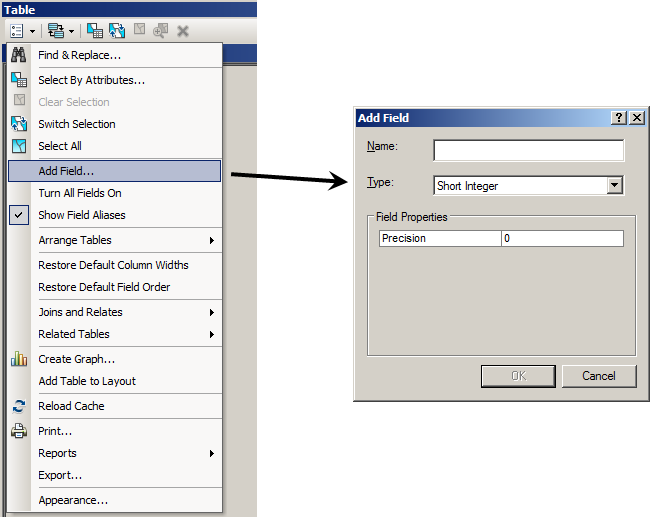Click the Name input field in Add Field
This screenshot has width=651, height=517.
pos(529,150)
